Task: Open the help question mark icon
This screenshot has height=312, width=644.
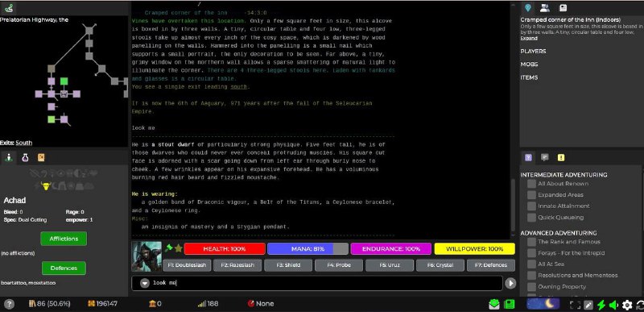Action: [9, 304]
